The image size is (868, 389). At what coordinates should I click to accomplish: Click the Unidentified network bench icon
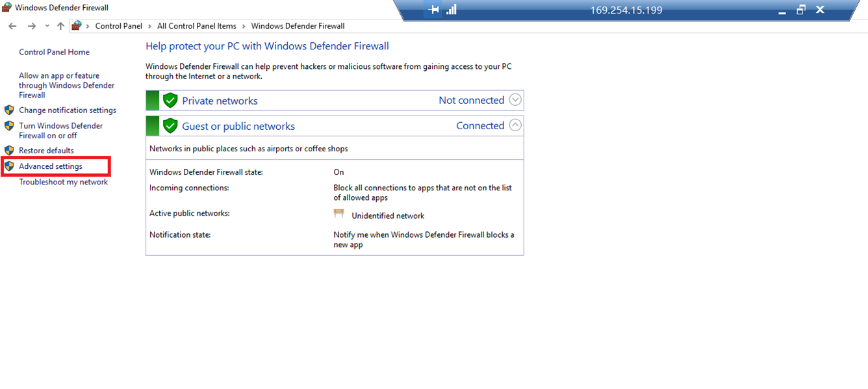point(338,213)
